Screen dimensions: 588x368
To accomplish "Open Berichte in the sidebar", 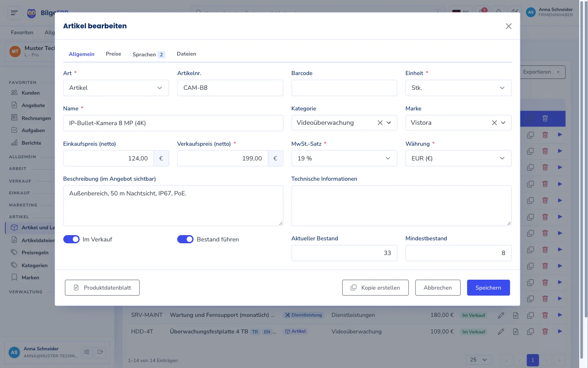I will click(31, 143).
